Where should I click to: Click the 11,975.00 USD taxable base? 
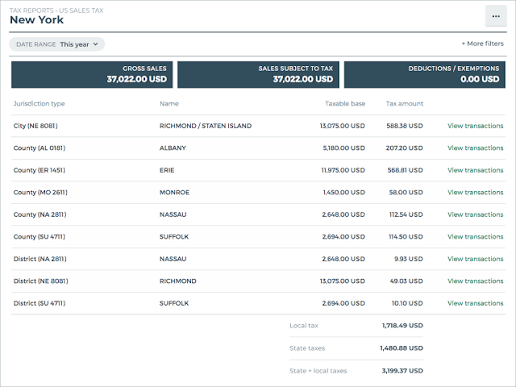click(343, 170)
